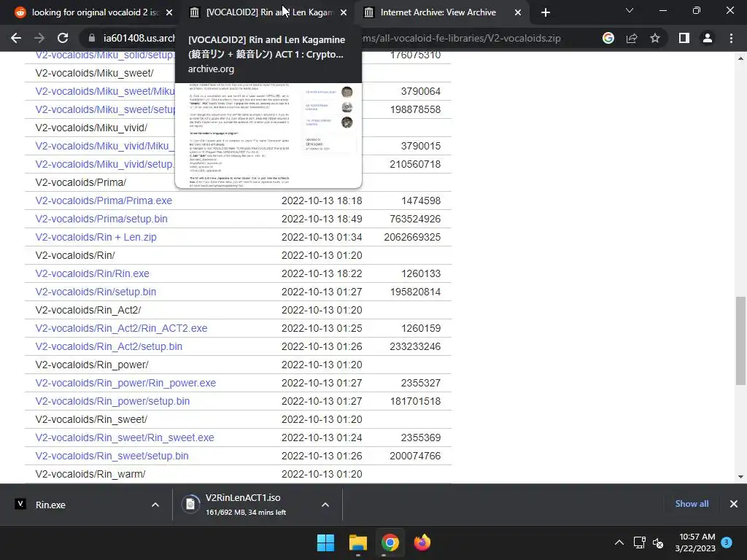
Task: Close the downloads shelf bar
Action: point(734,504)
